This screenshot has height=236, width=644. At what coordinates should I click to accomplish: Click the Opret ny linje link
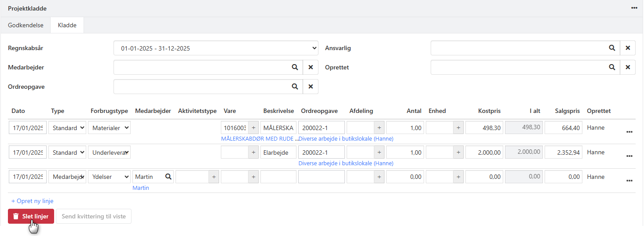(x=32, y=201)
